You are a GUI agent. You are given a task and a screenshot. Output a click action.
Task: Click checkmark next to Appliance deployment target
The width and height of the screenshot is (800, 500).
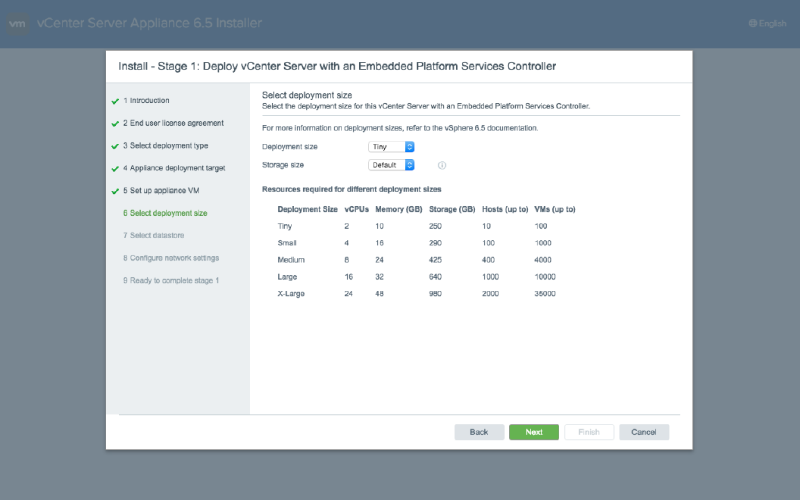(116, 168)
